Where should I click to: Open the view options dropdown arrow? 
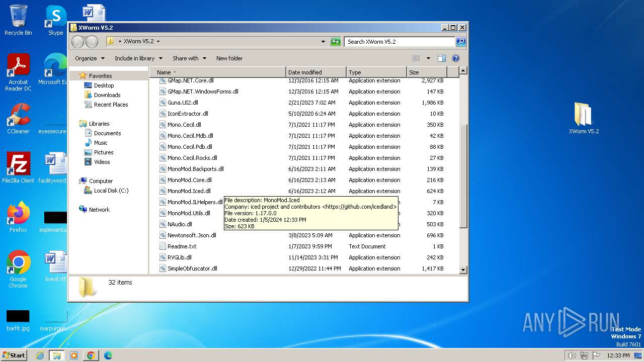click(x=428, y=58)
